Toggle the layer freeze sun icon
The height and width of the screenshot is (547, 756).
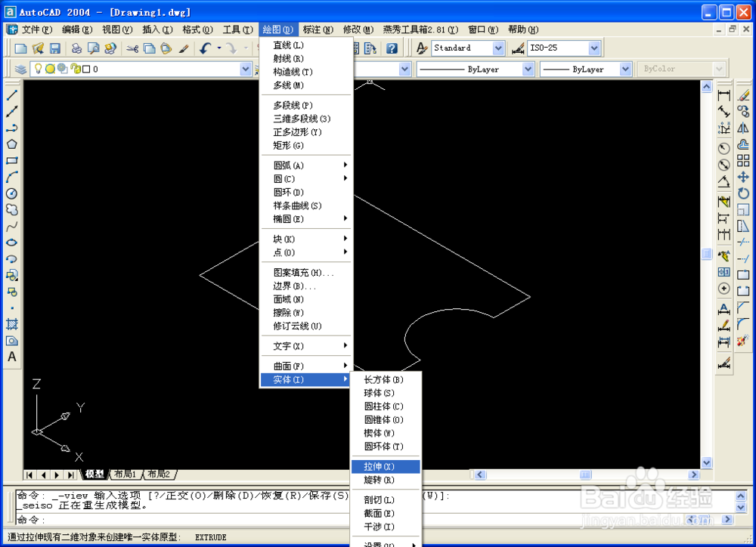[51, 69]
